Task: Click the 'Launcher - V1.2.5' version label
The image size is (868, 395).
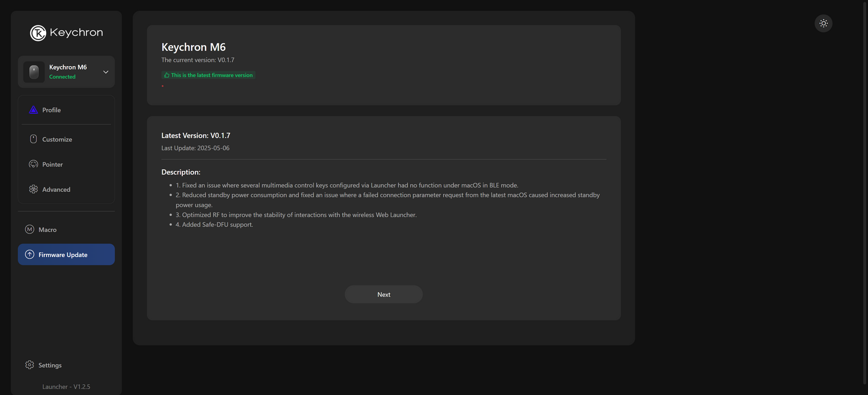Action: coord(66,387)
